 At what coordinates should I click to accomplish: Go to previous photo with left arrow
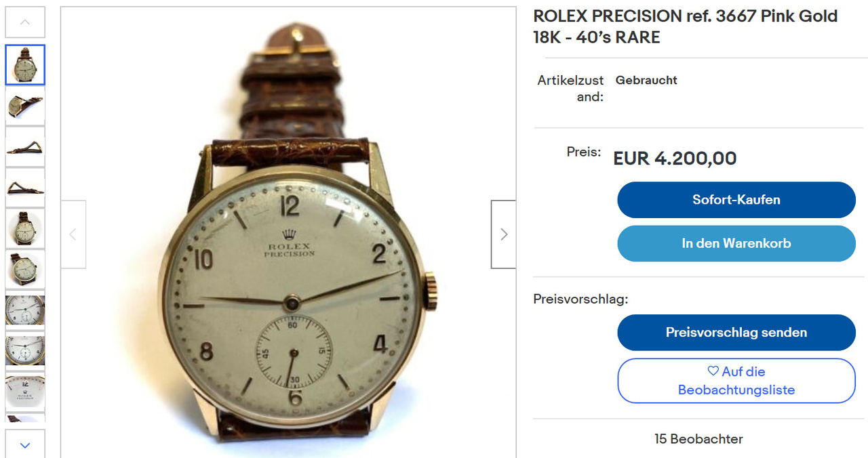(x=73, y=234)
